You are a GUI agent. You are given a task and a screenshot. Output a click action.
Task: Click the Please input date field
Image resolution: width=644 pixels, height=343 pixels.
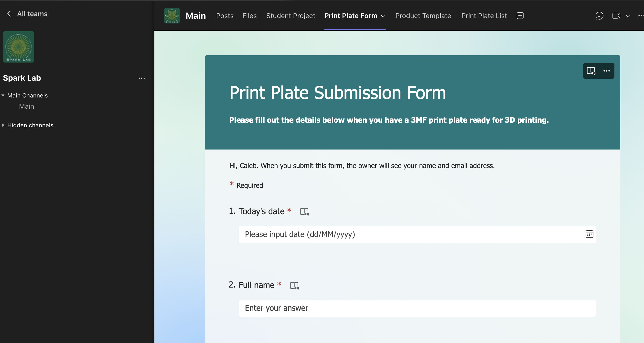[400, 234]
